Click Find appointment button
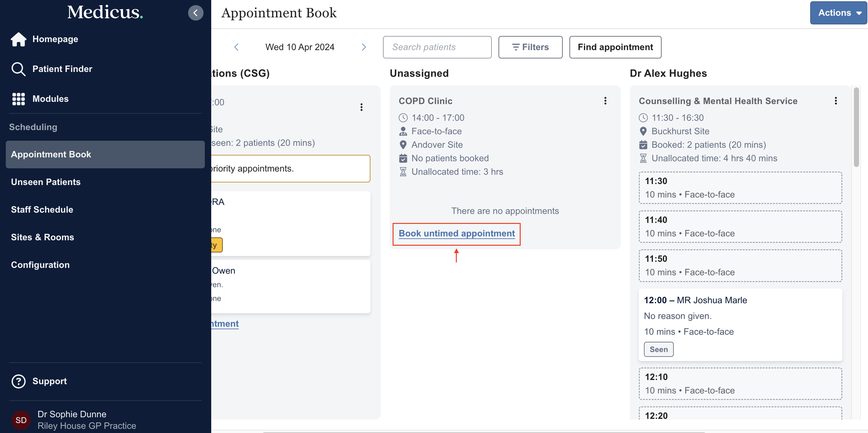This screenshot has width=868, height=433. tap(615, 47)
